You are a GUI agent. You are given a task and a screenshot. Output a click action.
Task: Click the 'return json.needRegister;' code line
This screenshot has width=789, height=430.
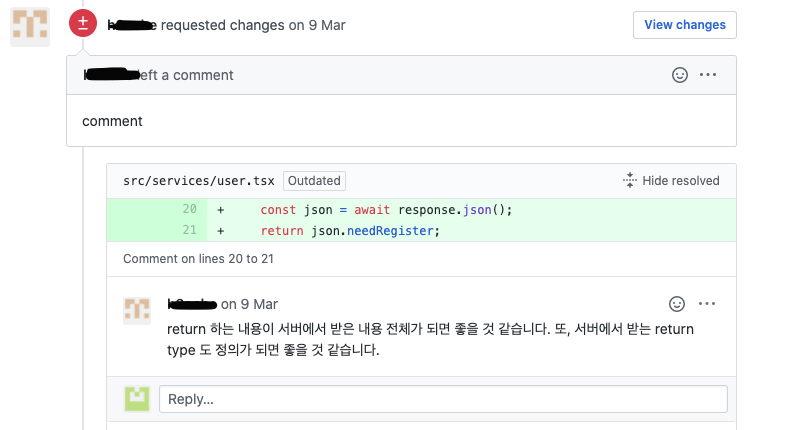coord(350,231)
